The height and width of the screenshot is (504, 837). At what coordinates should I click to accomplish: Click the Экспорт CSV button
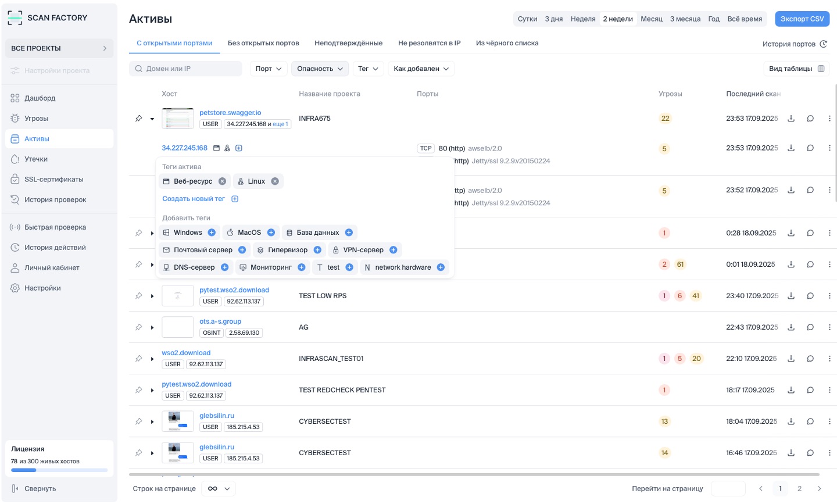coord(802,19)
